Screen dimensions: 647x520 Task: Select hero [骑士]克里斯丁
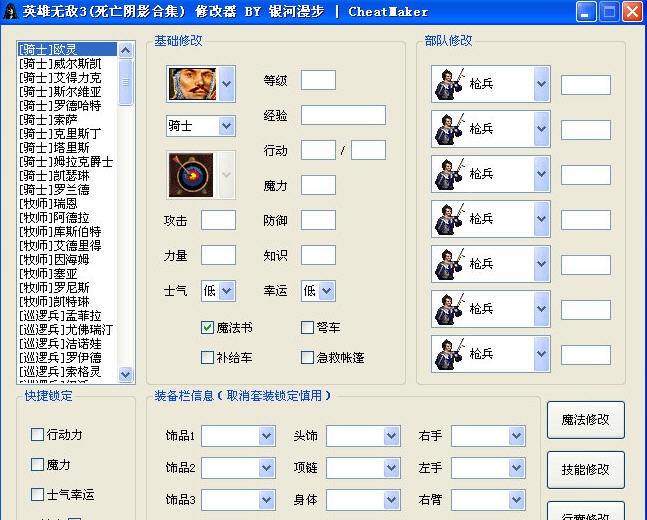coord(67,134)
